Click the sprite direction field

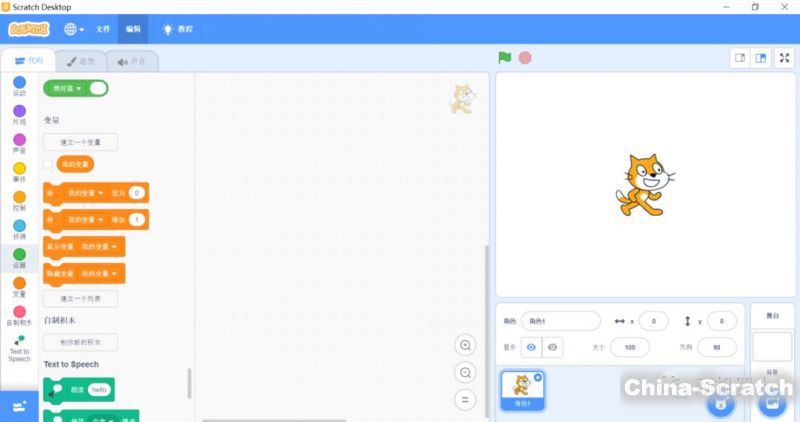[717, 347]
